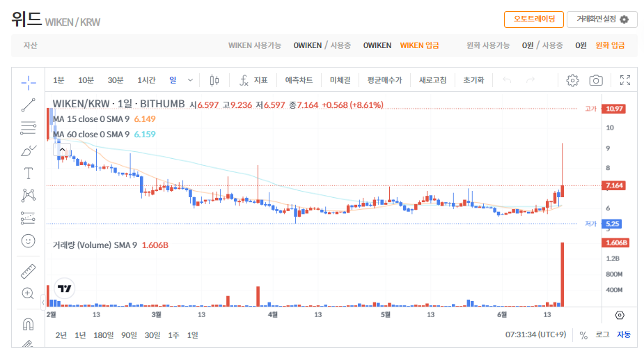The height and width of the screenshot is (354, 644).
Task: Undo the last chart action
Action: (508, 80)
